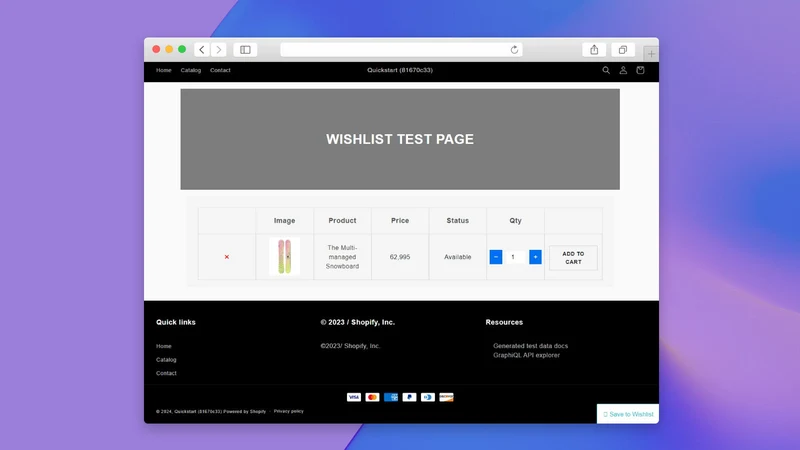Click the Visa payment icon

coord(354,397)
